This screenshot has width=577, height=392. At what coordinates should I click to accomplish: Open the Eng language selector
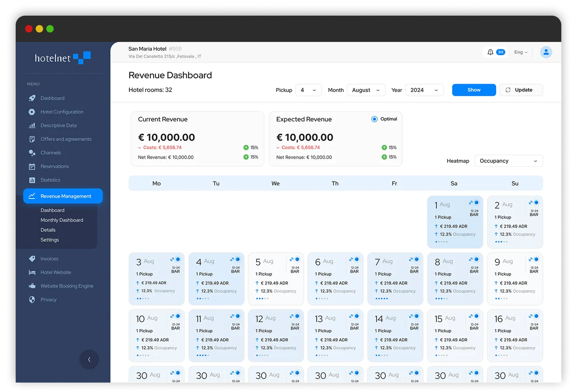tap(521, 52)
